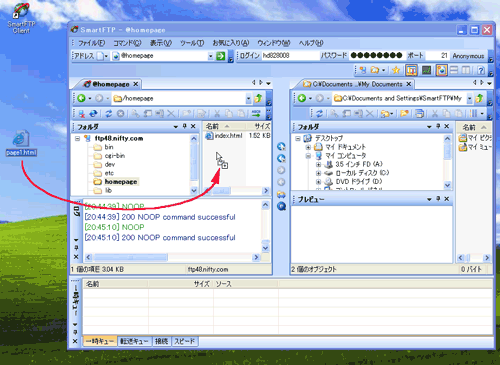Viewport: 500px width, 365px height.
Task: Expand ローカル ディスク (C:) node
Action: pyautogui.click(x=318, y=173)
